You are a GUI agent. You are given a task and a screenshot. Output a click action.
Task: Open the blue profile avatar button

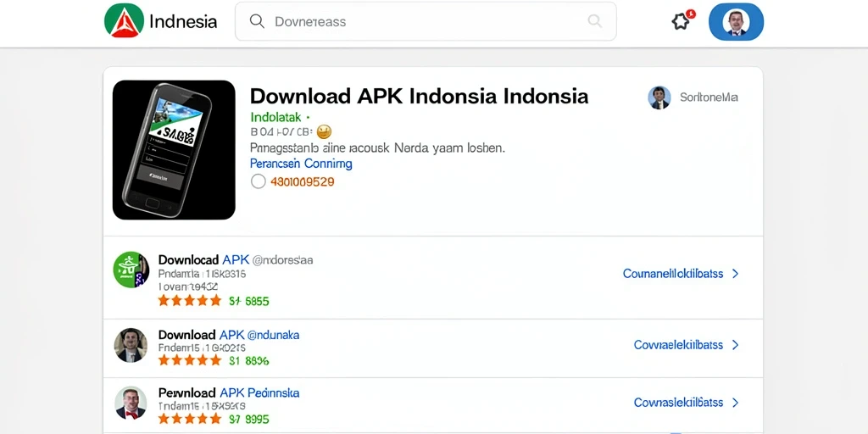click(736, 22)
